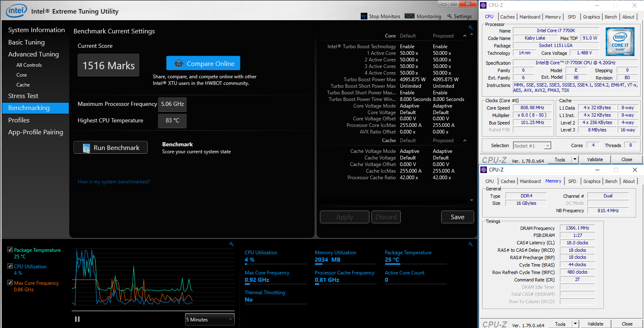Open the Bench tab in the top CPU-Z
Viewport: 644px width, 328px height.
[611, 17]
